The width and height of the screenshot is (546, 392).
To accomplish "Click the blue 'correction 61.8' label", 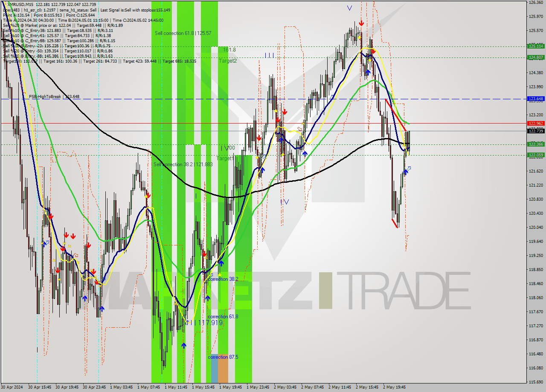I will [223, 317].
